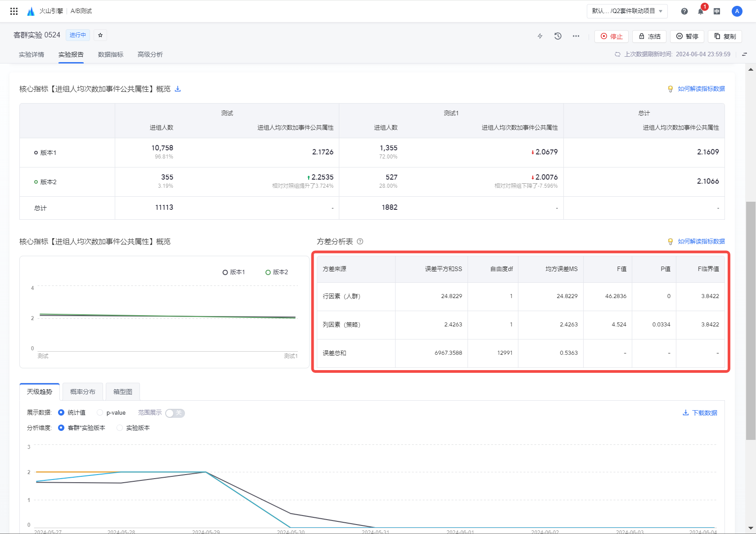Image resolution: width=756 pixels, height=534 pixels.
Task: Click the 10,758 group count
Action: 162,148
